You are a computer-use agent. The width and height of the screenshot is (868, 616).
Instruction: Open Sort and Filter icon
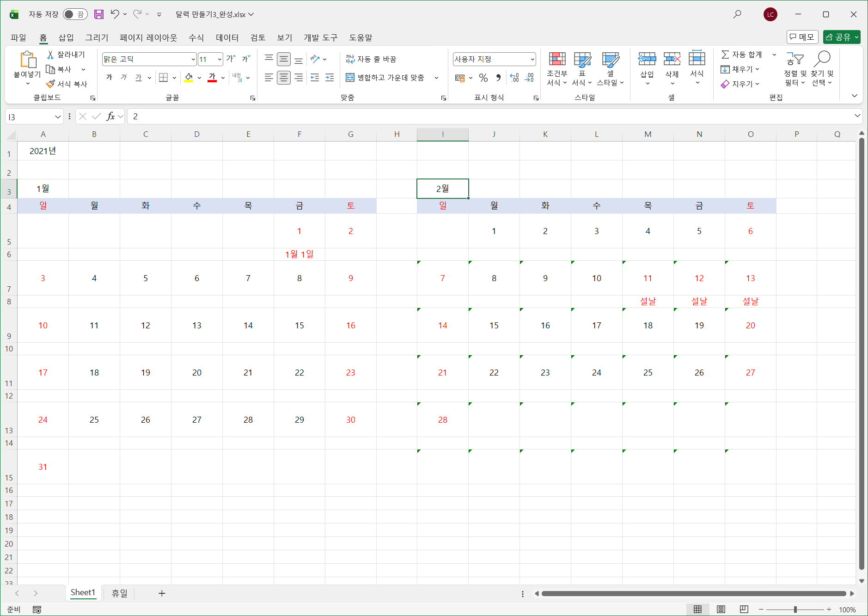[x=795, y=59]
